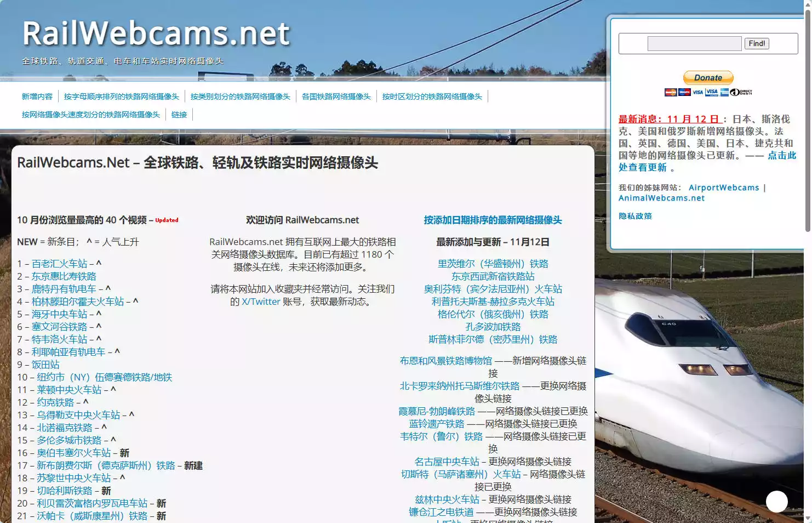Screen dimensions: 812x523
Task: Focus the site search input field
Action: click(x=695, y=44)
